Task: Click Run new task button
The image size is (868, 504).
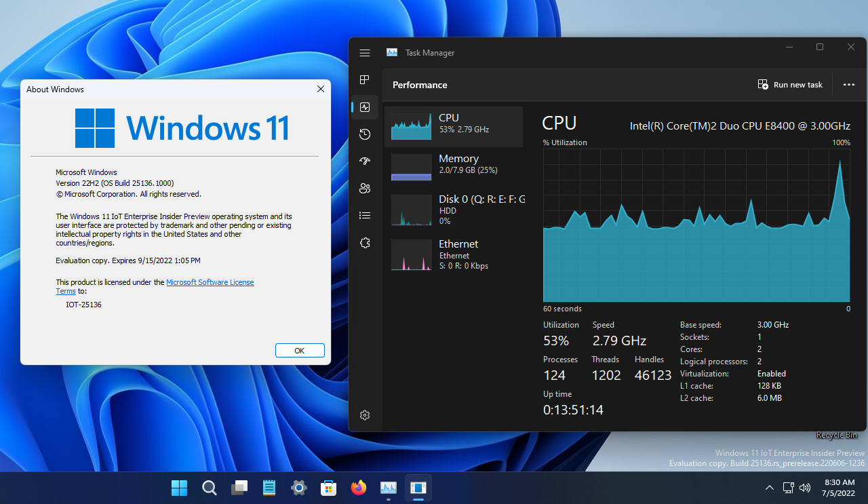Action: coord(790,85)
